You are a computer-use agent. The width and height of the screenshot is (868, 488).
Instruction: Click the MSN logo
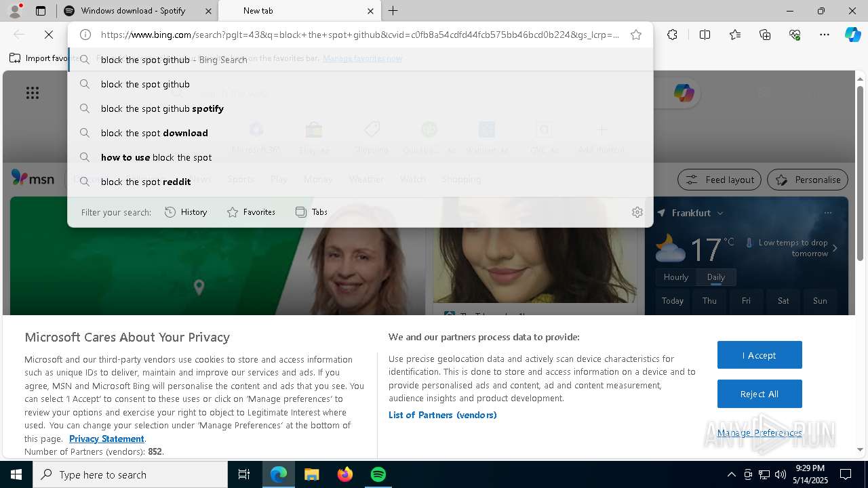tap(33, 178)
